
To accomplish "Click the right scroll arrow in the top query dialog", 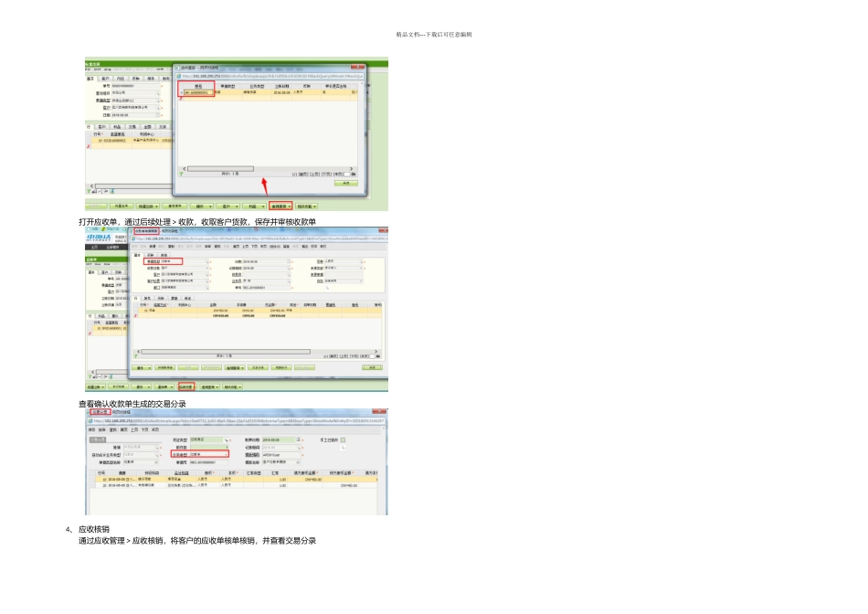I will (351, 168).
